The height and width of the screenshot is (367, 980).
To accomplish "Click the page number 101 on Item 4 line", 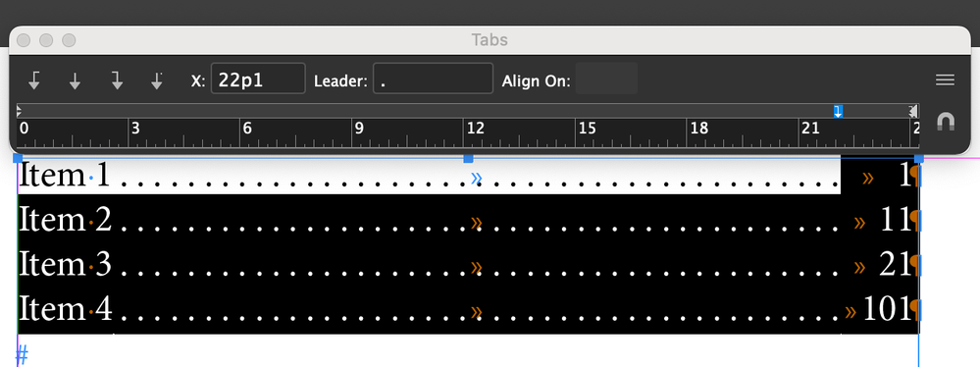I will coord(887,309).
